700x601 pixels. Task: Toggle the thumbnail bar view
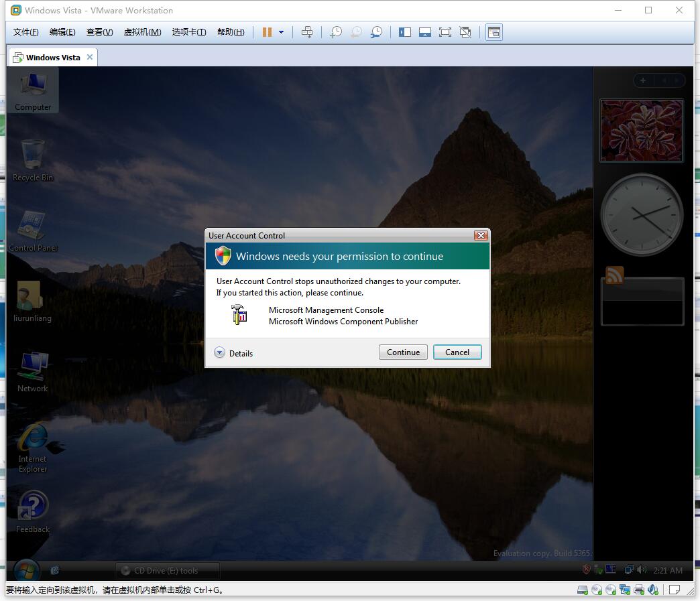[x=425, y=32]
